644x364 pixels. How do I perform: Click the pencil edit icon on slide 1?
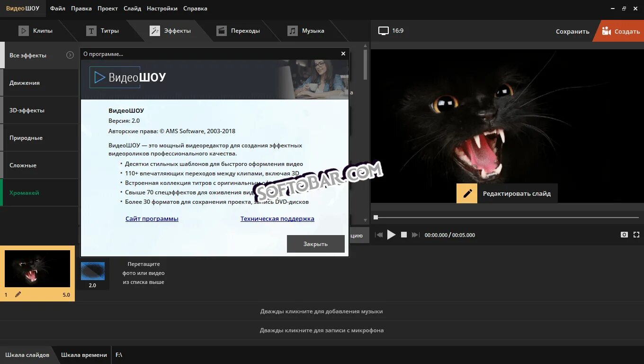18,294
